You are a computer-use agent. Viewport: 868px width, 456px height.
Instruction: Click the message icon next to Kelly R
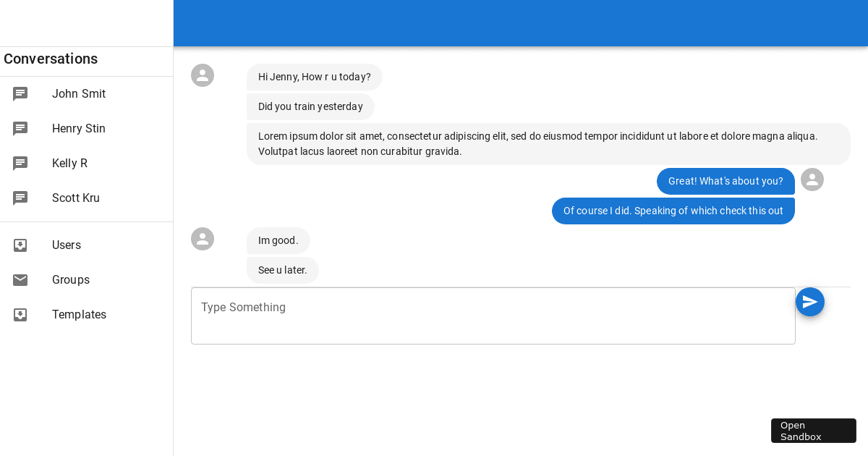click(20, 163)
